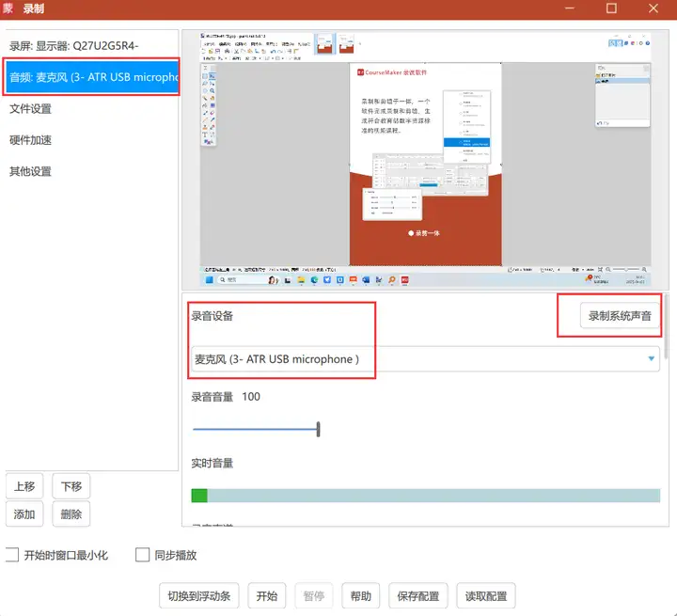
Task: Click the 读取配置 button
Action: coord(486,595)
